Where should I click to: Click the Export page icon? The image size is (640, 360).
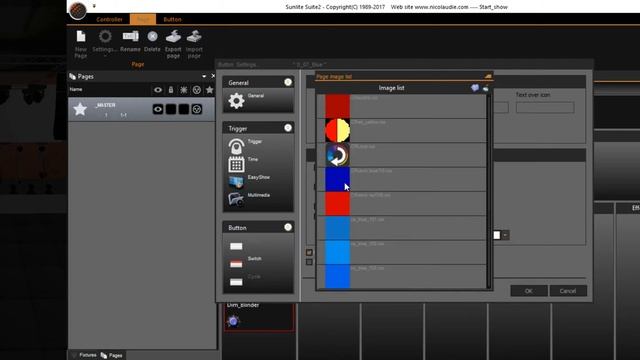[x=173, y=36]
